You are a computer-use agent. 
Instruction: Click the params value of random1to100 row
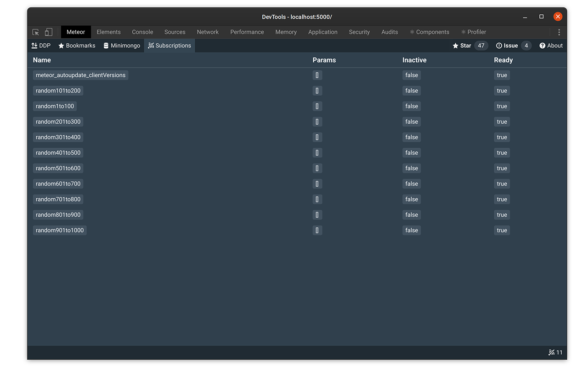(317, 106)
